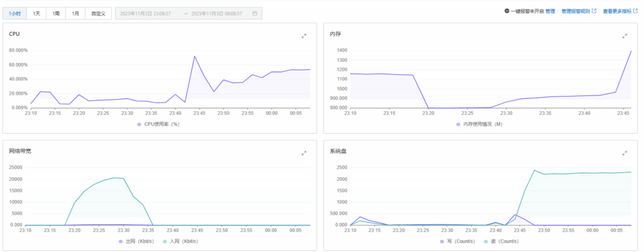Expand the 网络带宽 chart to fullscreen
644x252 pixels.
point(304,153)
